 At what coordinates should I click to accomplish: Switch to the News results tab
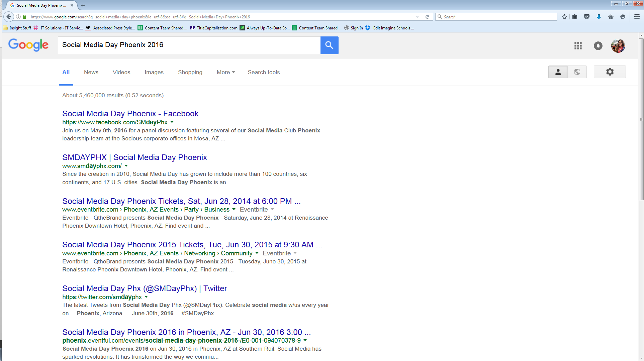(91, 72)
